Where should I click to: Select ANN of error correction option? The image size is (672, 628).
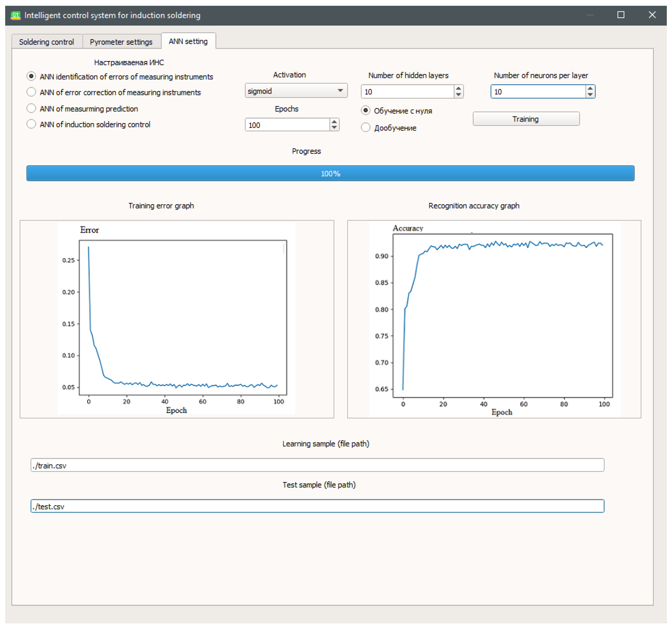[32, 92]
